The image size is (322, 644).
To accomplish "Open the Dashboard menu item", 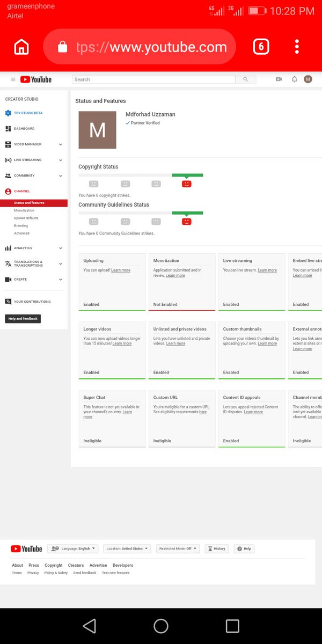I will tap(24, 129).
